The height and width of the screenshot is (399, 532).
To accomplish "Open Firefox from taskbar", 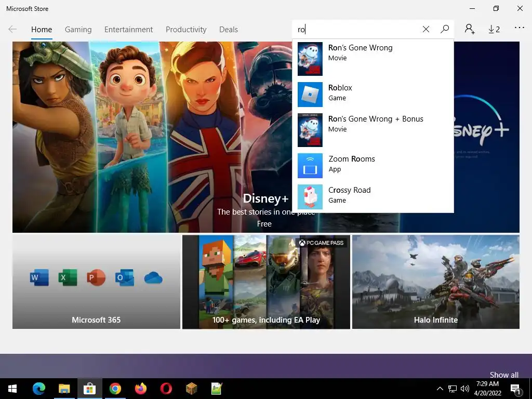I will (x=140, y=389).
